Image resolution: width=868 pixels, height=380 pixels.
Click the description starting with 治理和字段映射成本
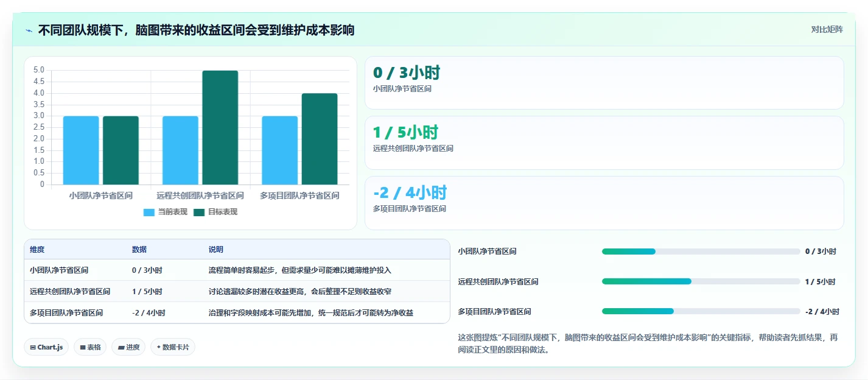tap(311, 313)
